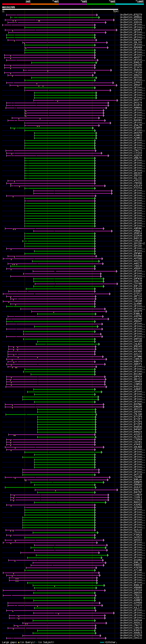The height and width of the screenshot is (644, 146).
Task: Click hit label UniRef100_P70704
Action: (x=131, y=188)
